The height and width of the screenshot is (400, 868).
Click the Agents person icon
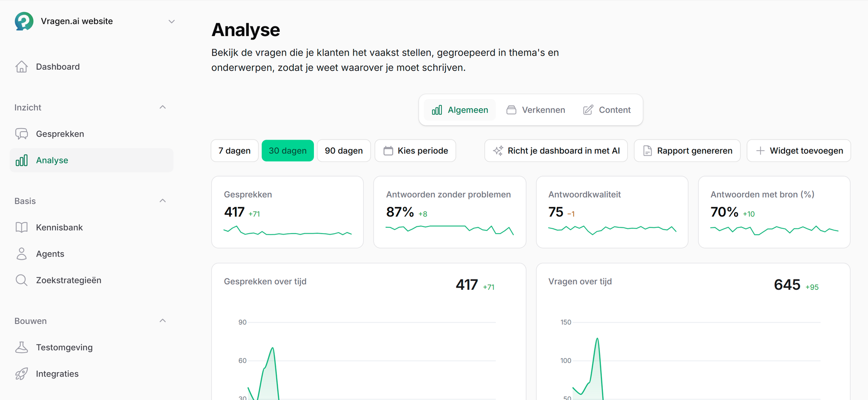(21, 254)
